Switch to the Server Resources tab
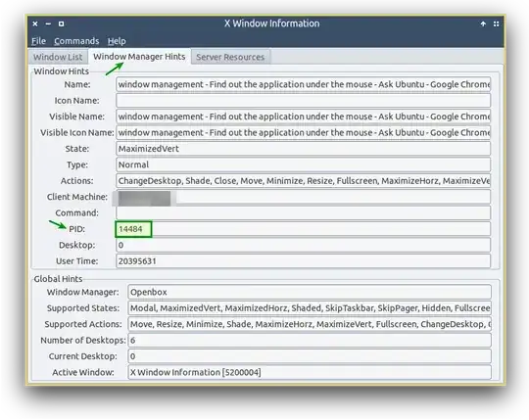 tap(230, 57)
